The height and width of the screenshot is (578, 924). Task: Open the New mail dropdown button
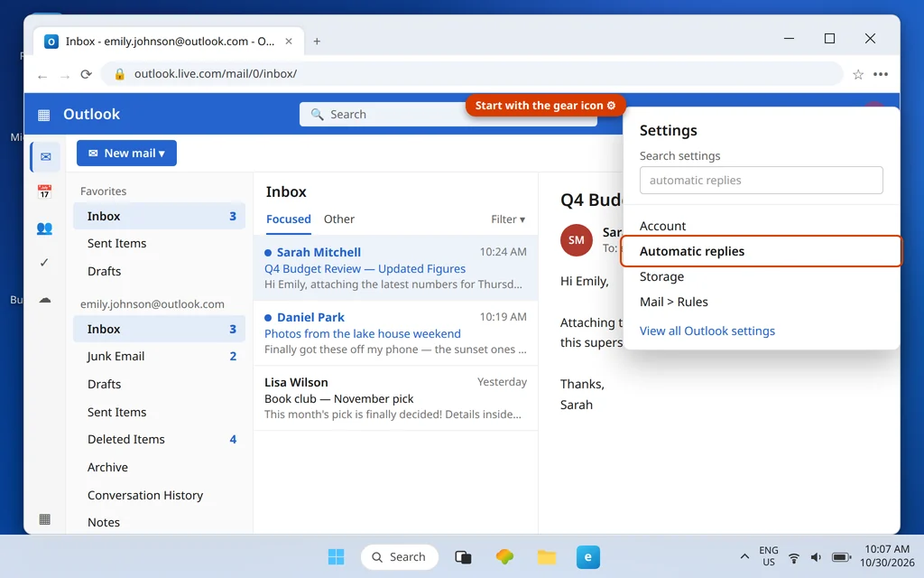[x=126, y=154]
